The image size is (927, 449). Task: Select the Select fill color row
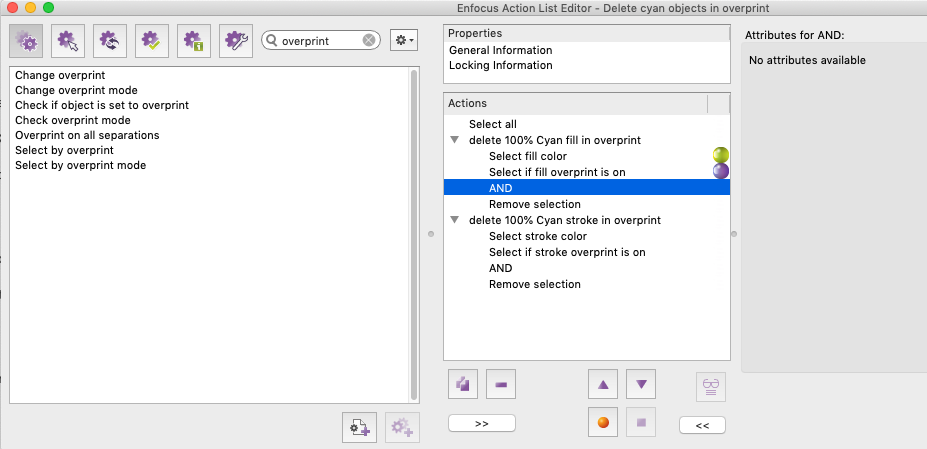pyautogui.click(x=586, y=156)
